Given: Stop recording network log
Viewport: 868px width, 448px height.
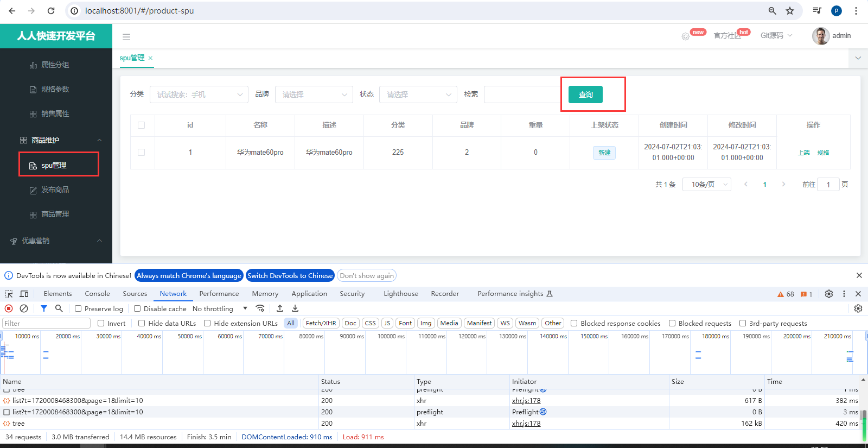Looking at the screenshot, I should coord(9,308).
